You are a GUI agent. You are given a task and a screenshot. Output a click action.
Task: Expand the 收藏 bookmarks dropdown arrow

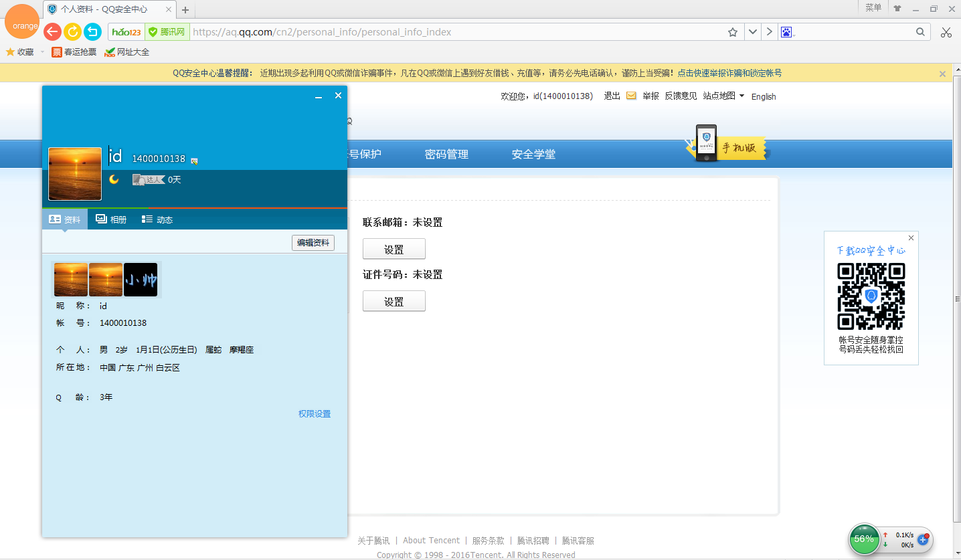click(x=42, y=52)
